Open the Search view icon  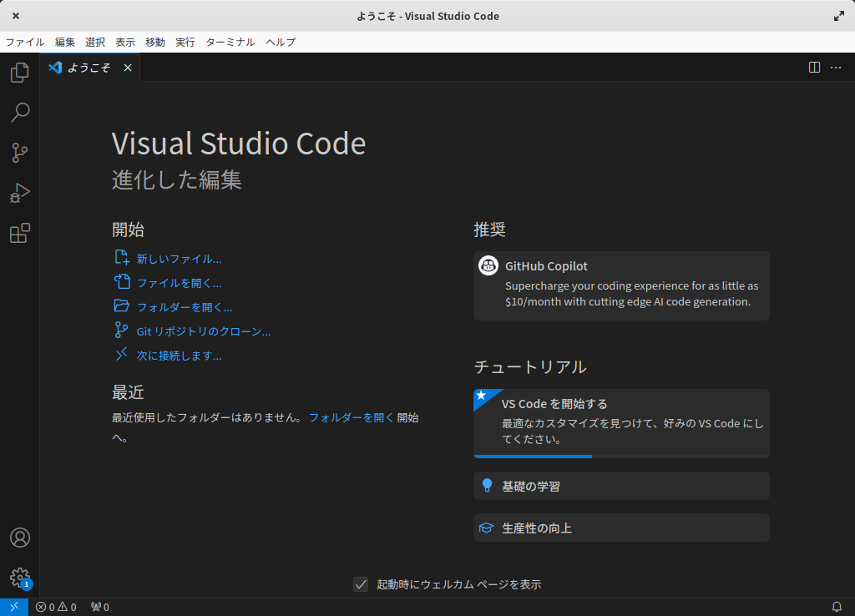pyautogui.click(x=20, y=113)
